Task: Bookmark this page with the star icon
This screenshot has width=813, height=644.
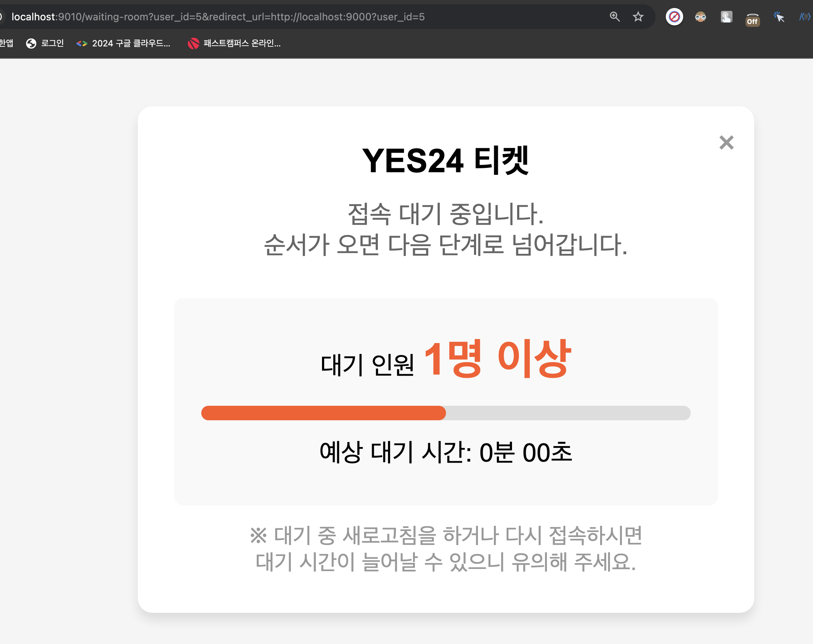Action: point(638,17)
